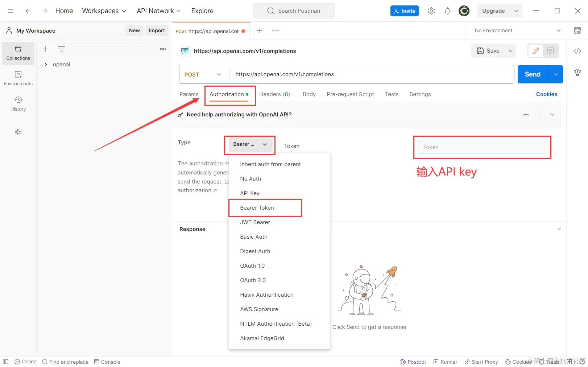This screenshot has width=588, height=367.
Task: Open the code snippet panel icon
Action: pos(577,51)
